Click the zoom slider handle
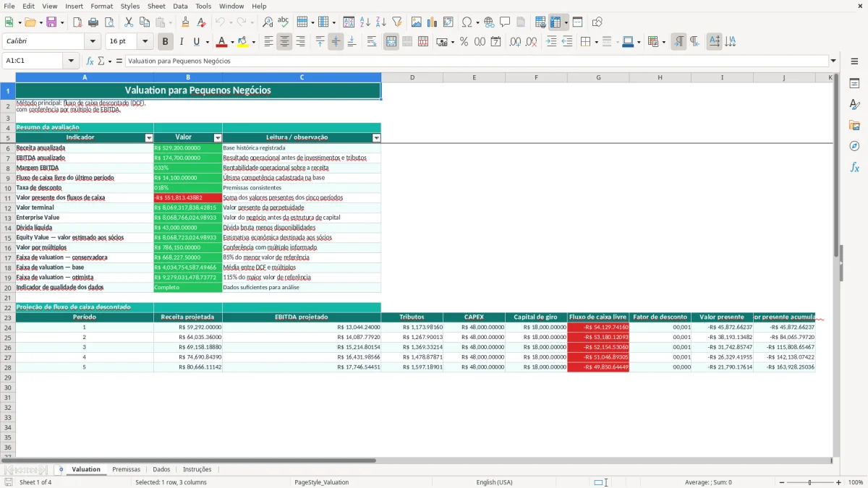This screenshot has height=488, width=868. [x=809, y=482]
